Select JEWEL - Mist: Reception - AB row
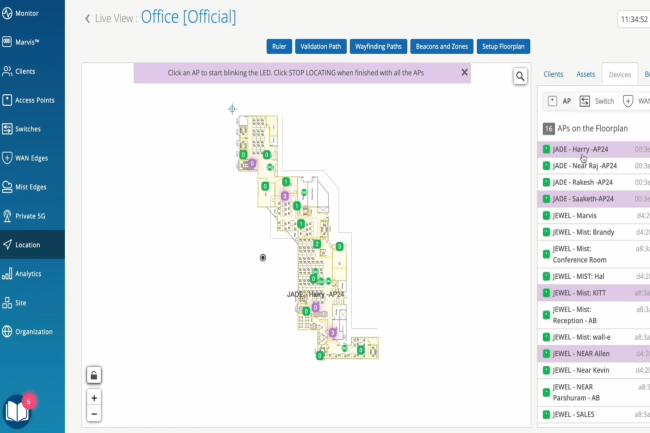This screenshot has height=433, width=650. coord(594,315)
